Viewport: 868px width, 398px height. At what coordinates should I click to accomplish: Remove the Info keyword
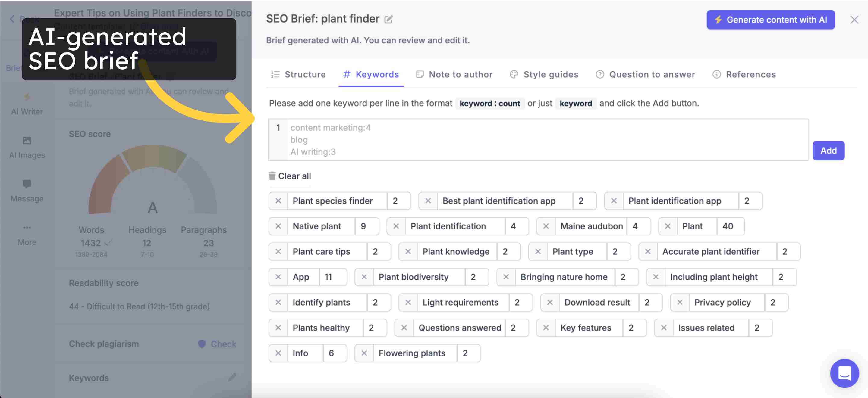278,353
